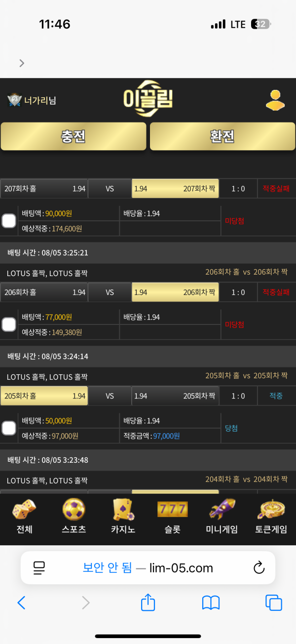Reload the page in Safari
This screenshot has height=644, width=296.
(259, 568)
